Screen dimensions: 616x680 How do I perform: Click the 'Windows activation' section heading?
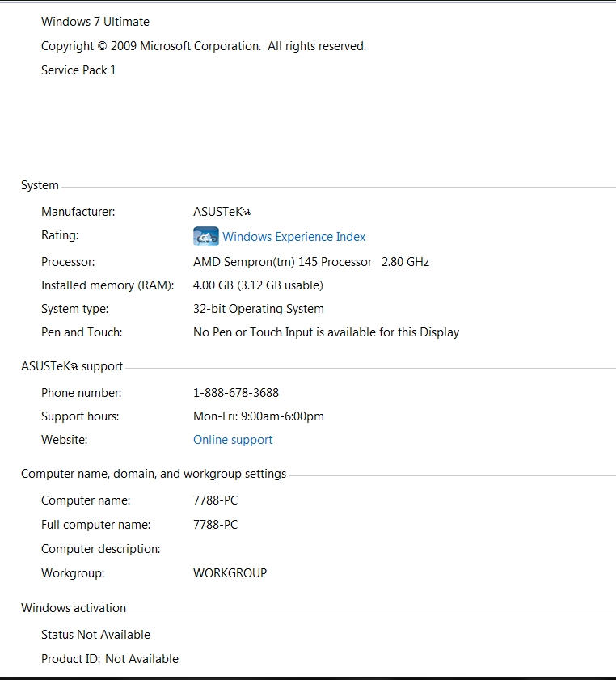pyautogui.click(x=74, y=608)
